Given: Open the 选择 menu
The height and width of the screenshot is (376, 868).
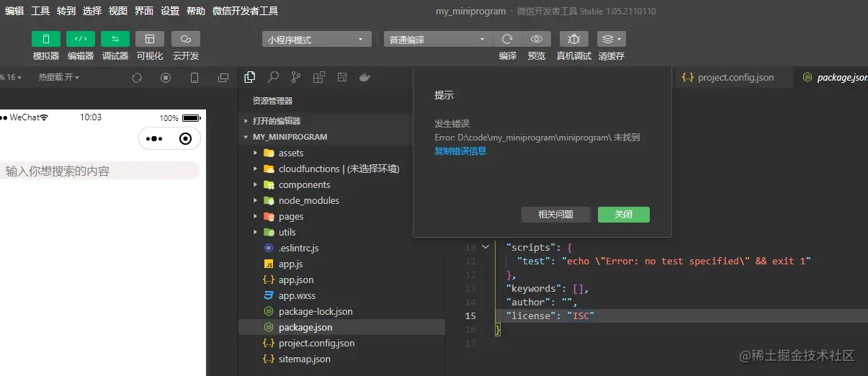Looking at the screenshot, I should 92,11.
